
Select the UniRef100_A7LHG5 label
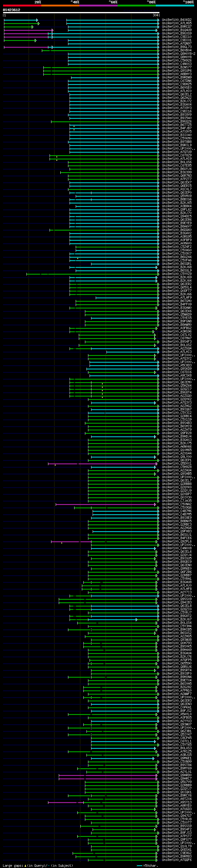[177, 23]
